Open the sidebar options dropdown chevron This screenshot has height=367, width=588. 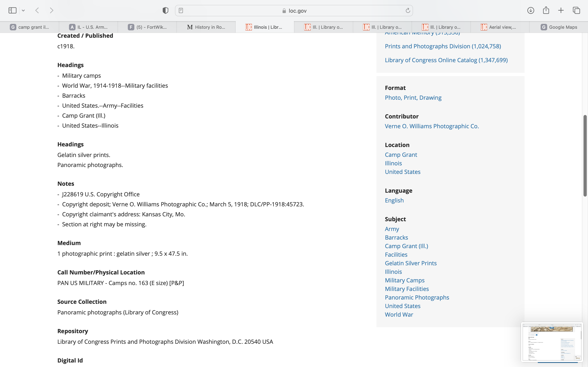23,10
